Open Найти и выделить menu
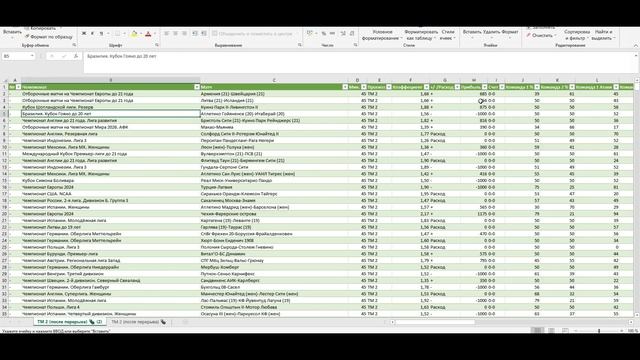Viewport: 640px width, 360px height. (x=603, y=35)
